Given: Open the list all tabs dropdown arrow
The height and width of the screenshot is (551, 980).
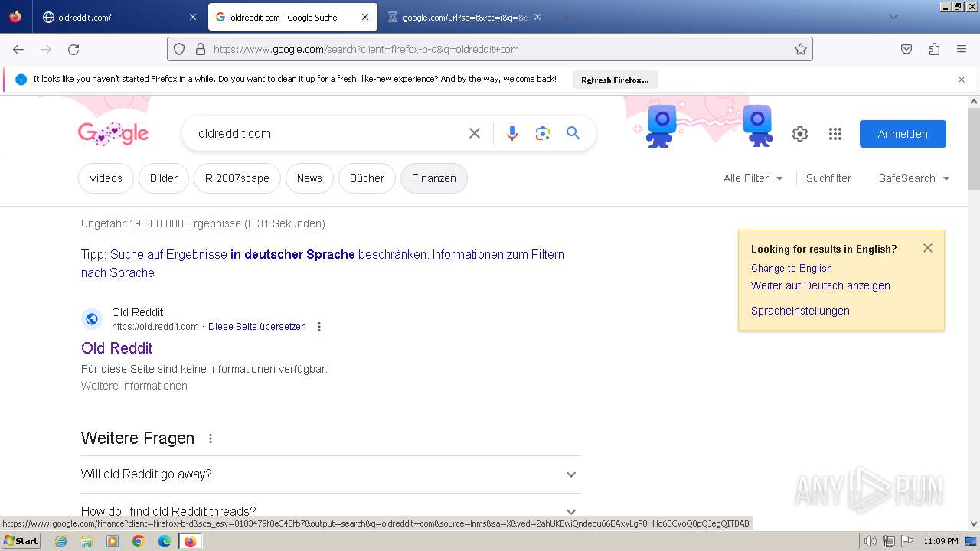Looking at the screenshot, I should pyautogui.click(x=893, y=17).
